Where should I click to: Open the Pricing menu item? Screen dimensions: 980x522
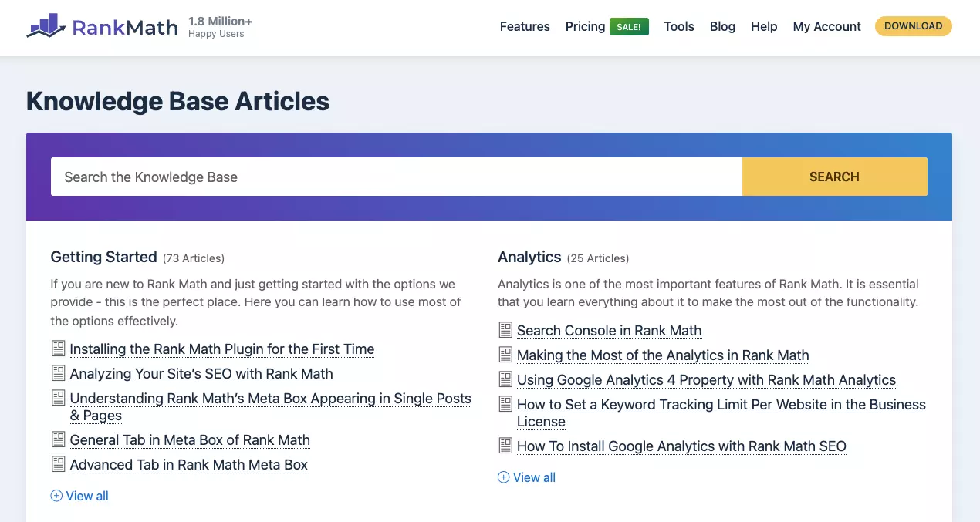(x=585, y=26)
